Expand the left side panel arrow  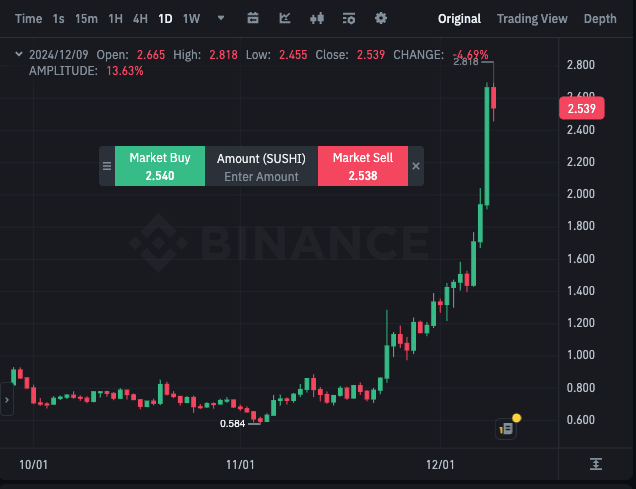(x=6, y=401)
